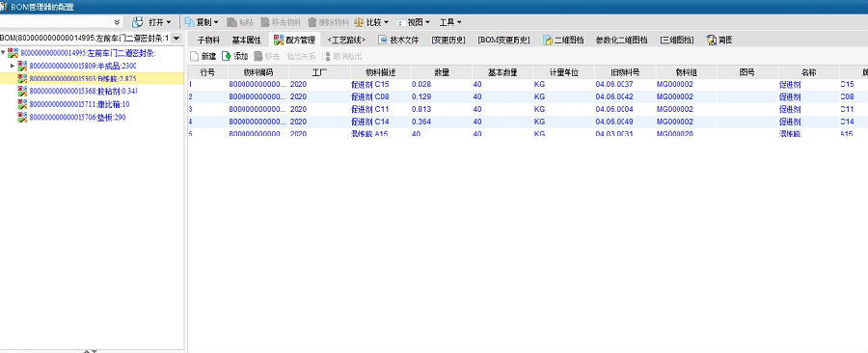Click the icon of the 胶粘剂 node
Viewport: 868px width, 353px height.
22,92
